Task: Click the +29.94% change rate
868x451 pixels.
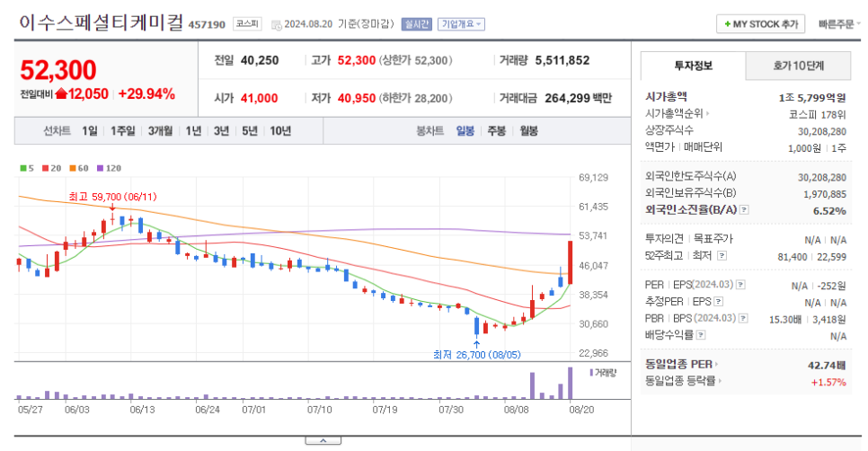Action: [x=146, y=94]
